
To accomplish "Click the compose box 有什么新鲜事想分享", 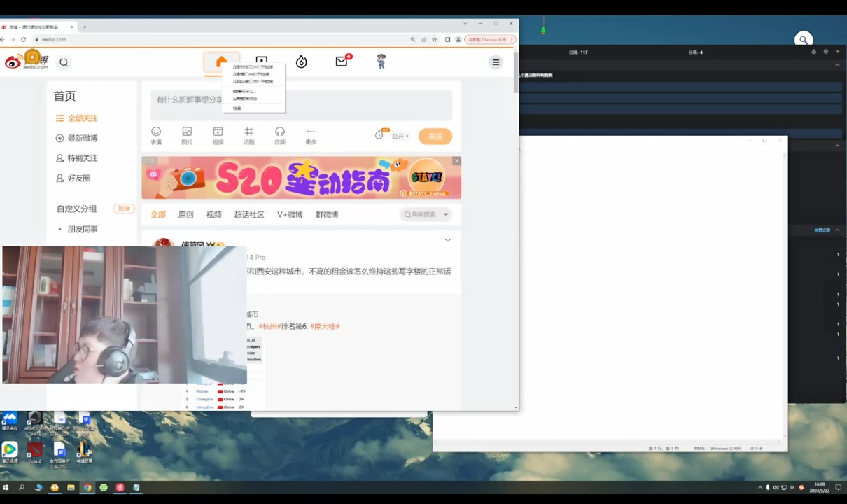I will [302, 105].
